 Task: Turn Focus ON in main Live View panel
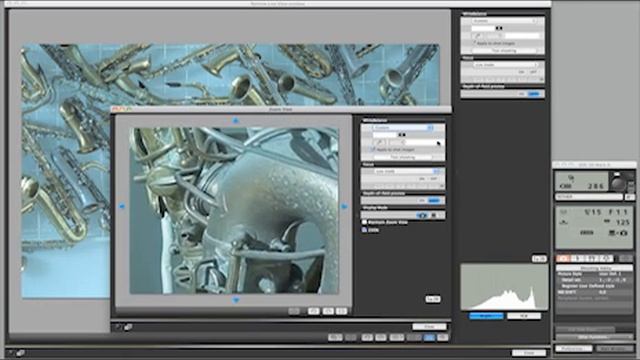point(522,72)
